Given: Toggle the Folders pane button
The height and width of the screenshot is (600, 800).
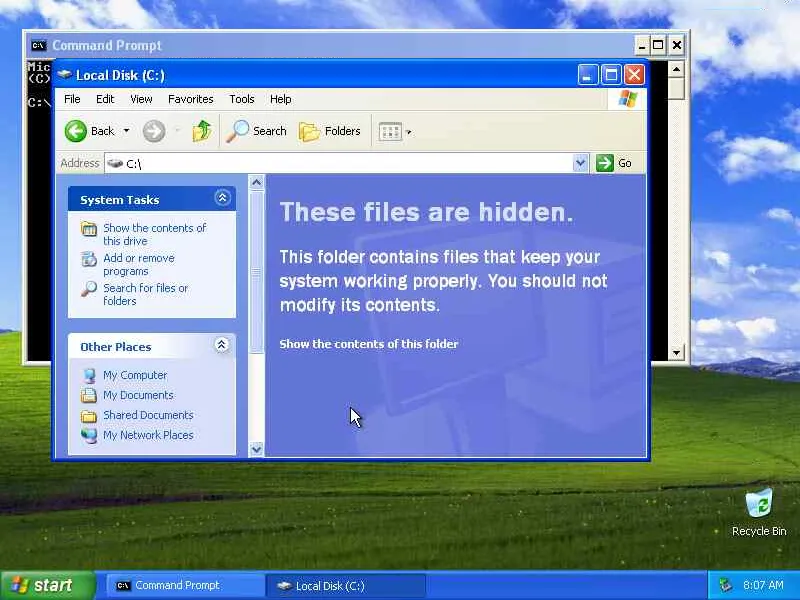Looking at the screenshot, I should (330, 131).
